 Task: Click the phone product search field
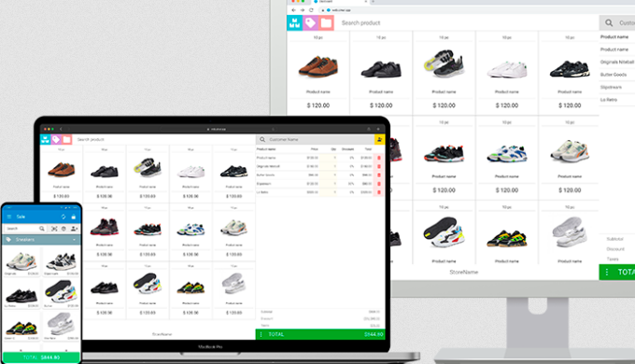(25, 229)
